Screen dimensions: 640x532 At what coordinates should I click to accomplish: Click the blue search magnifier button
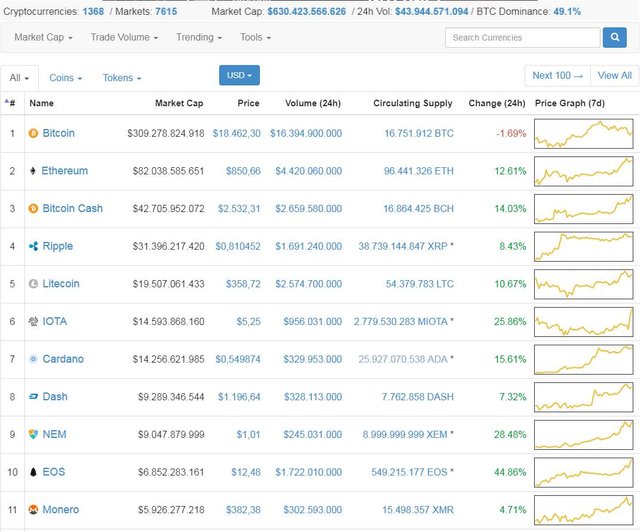(x=615, y=38)
